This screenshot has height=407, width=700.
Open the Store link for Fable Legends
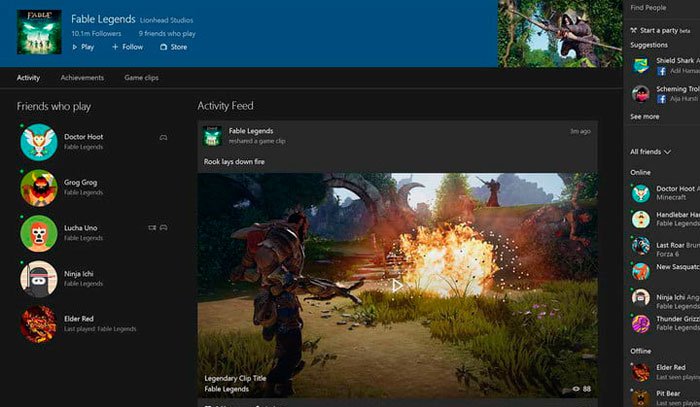[174, 47]
